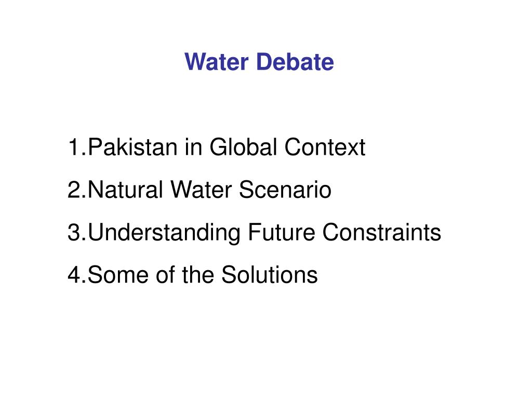The height and width of the screenshot is (399, 532).
Task: Click the word "Understanding" in item three
Action: tap(164, 233)
